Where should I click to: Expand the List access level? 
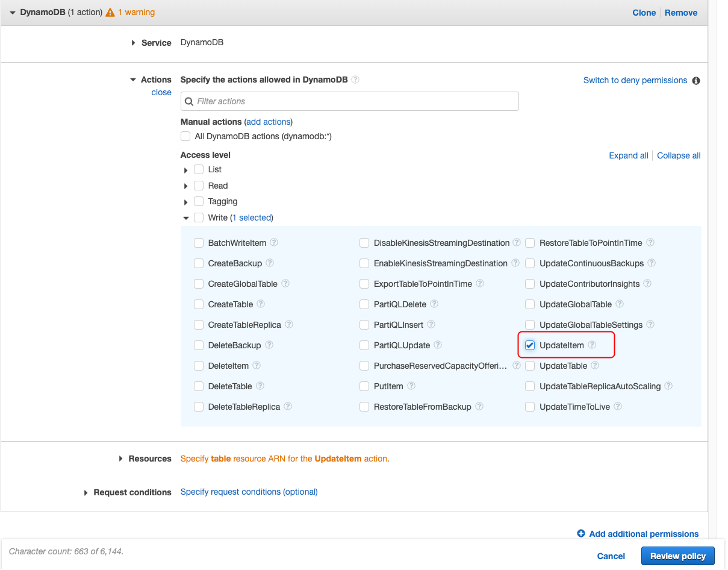[x=186, y=171]
